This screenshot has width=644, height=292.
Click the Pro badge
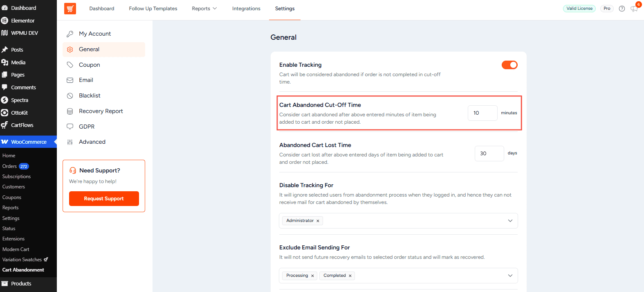[x=607, y=9]
